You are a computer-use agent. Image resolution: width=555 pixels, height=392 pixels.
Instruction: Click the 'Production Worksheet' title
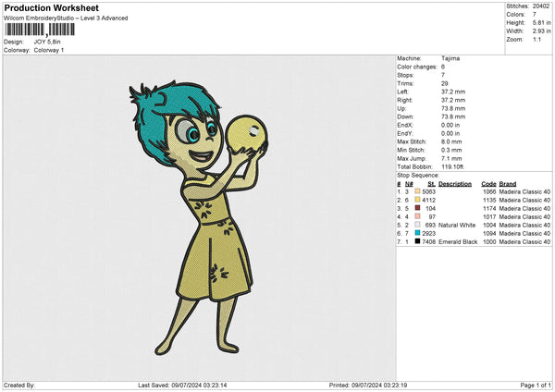tap(51, 7)
